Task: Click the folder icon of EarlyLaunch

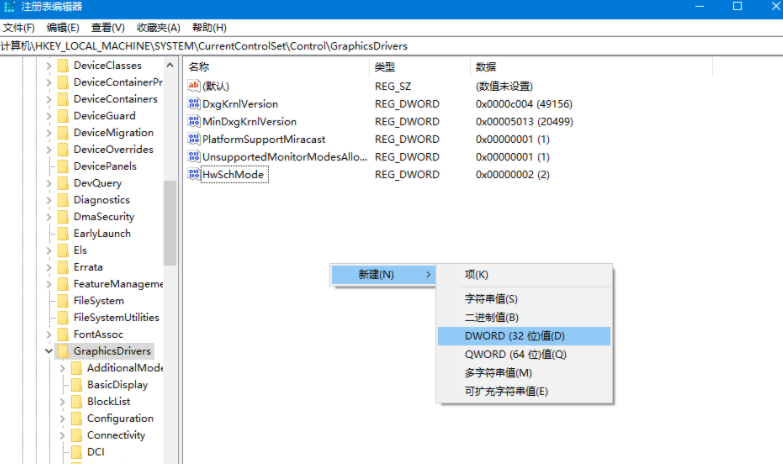Action: point(63,234)
